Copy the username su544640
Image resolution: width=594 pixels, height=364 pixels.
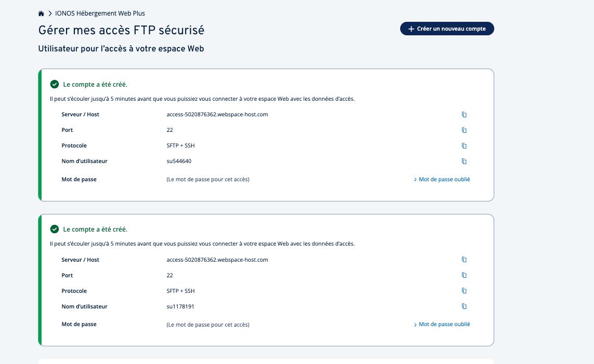(464, 161)
